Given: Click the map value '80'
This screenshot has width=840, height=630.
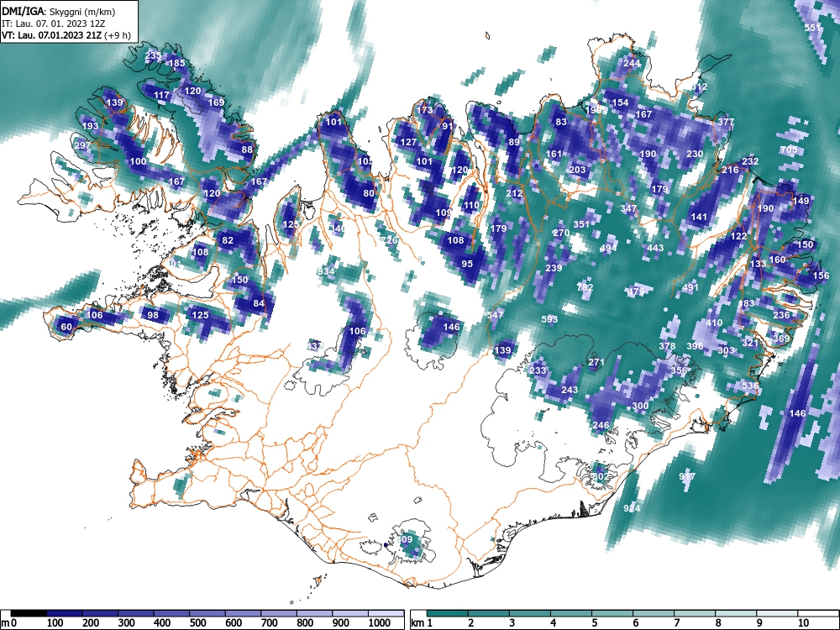Looking at the screenshot, I should 369,193.
